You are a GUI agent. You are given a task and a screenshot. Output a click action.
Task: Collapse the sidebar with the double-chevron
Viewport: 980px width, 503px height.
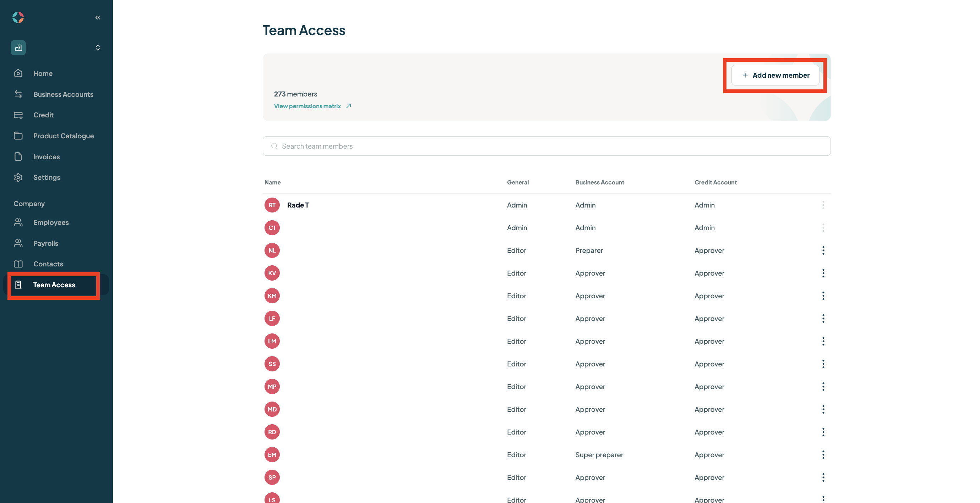coord(97,17)
